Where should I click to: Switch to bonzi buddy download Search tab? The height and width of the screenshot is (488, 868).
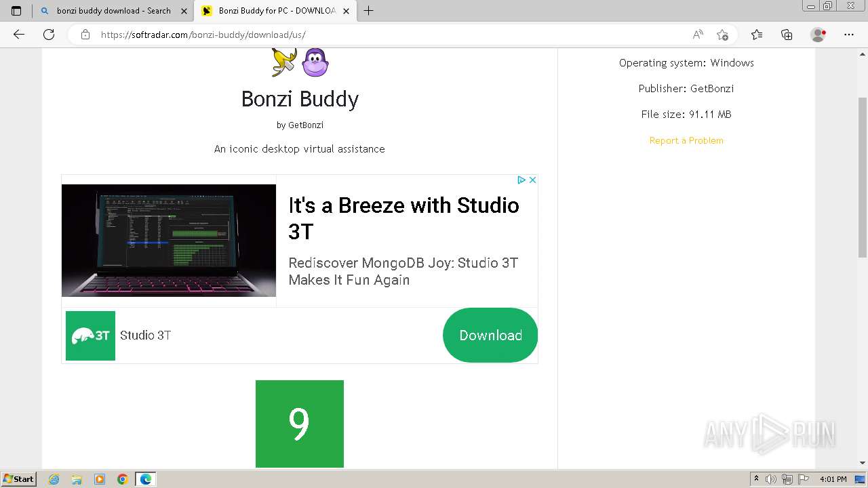(x=113, y=11)
